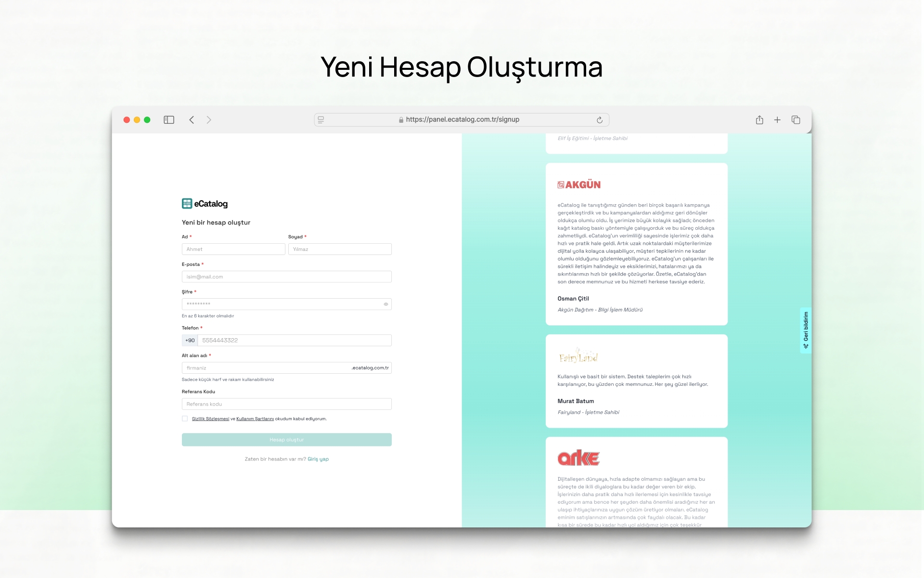Screen dimensions: 924x578
Task: Open the Giriş yap link
Action: tap(318, 459)
